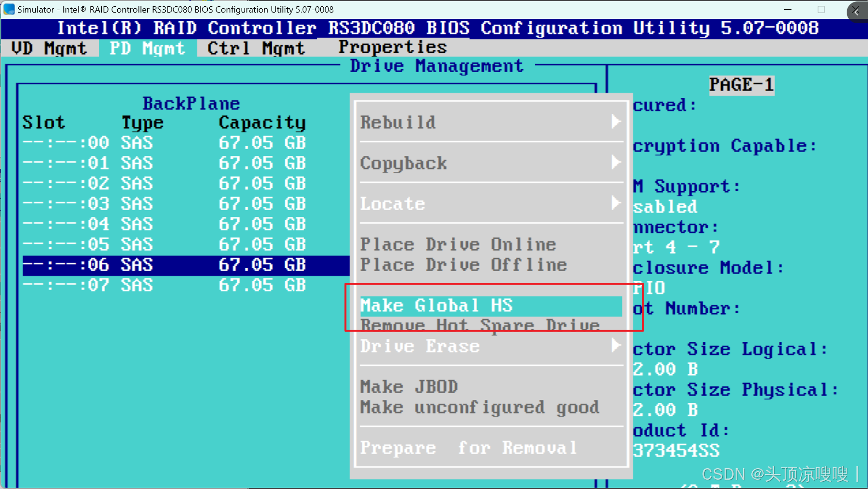Minimize the simulator window
Viewport: 868px width, 489px height.
coord(788,9)
